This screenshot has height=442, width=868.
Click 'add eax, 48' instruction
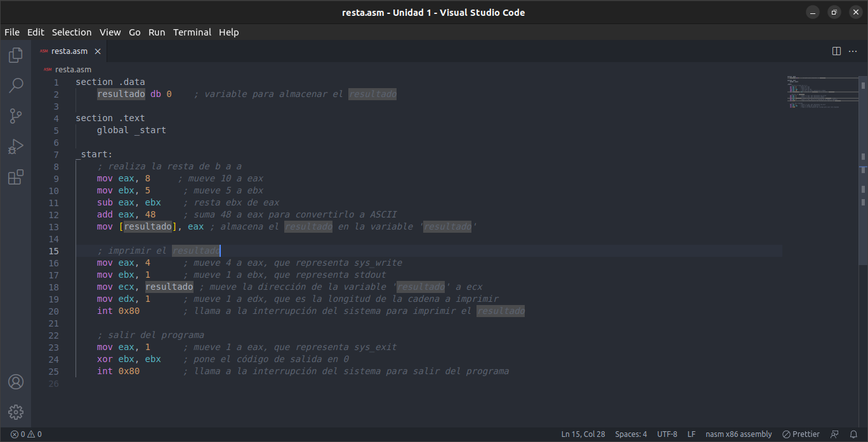[126, 214]
